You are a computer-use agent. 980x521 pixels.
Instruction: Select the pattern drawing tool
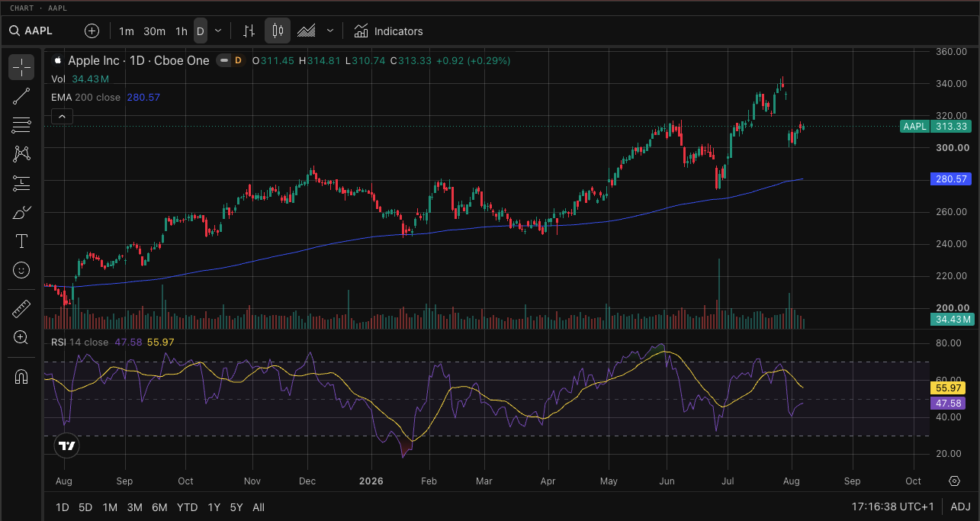pos(21,154)
